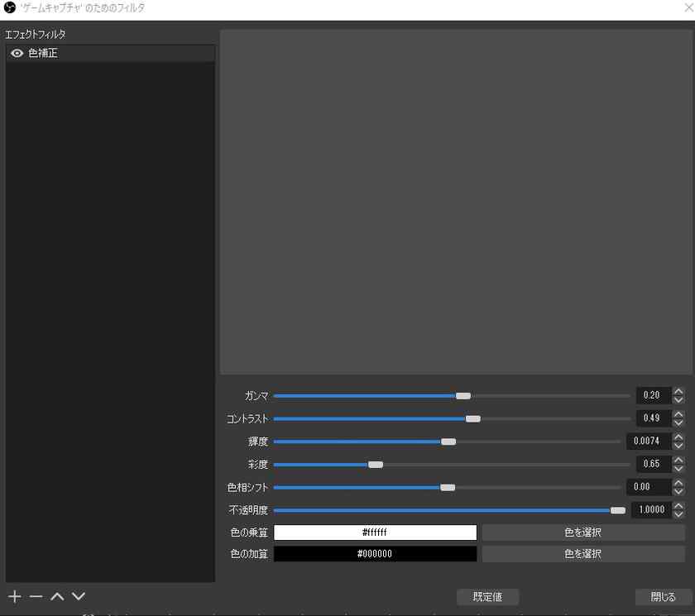695x616 pixels.
Task: Move the selected filter down
Action: point(79,596)
